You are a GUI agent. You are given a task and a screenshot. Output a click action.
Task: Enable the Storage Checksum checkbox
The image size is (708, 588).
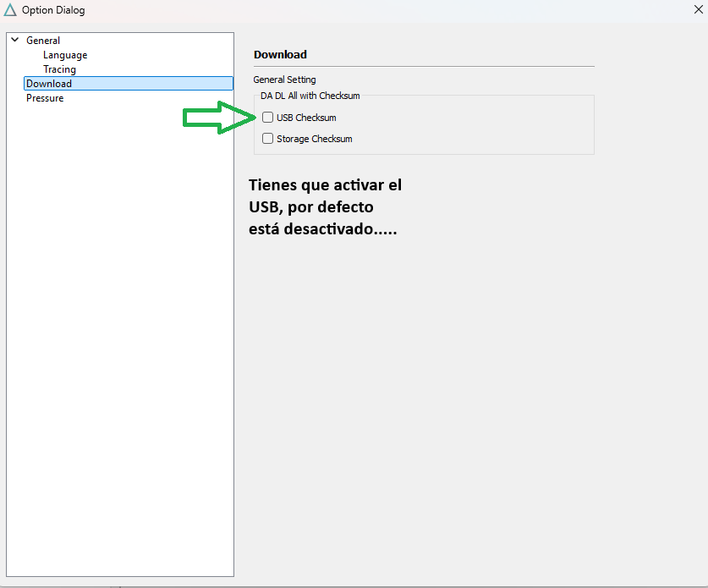pyautogui.click(x=268, y=138)
